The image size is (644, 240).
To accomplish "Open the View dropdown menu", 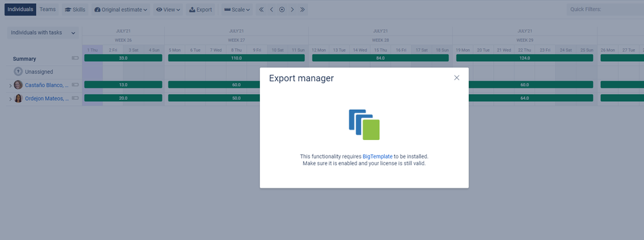I will point(168,10).
